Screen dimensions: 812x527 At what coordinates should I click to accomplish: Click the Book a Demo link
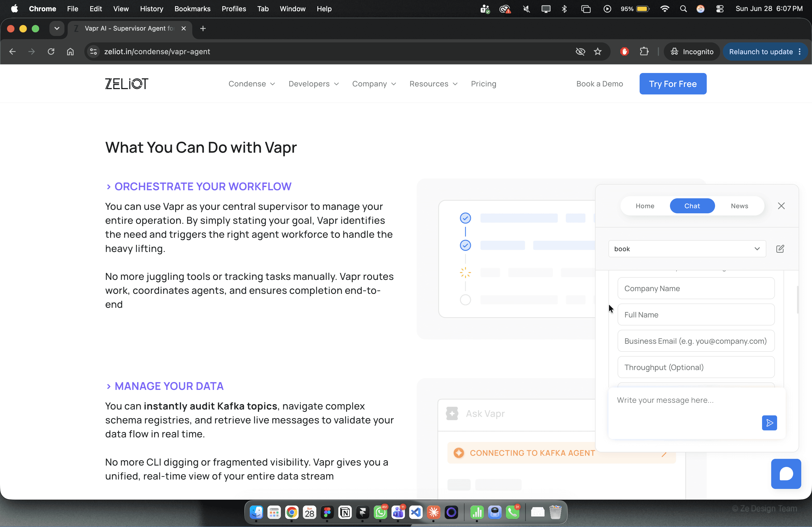click(599, 84)
